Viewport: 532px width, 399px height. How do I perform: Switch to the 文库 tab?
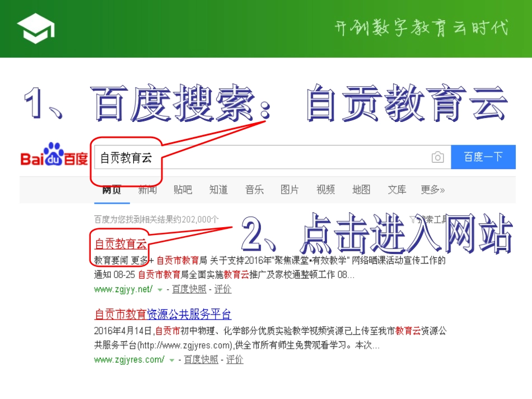click(x=397, y=190)
